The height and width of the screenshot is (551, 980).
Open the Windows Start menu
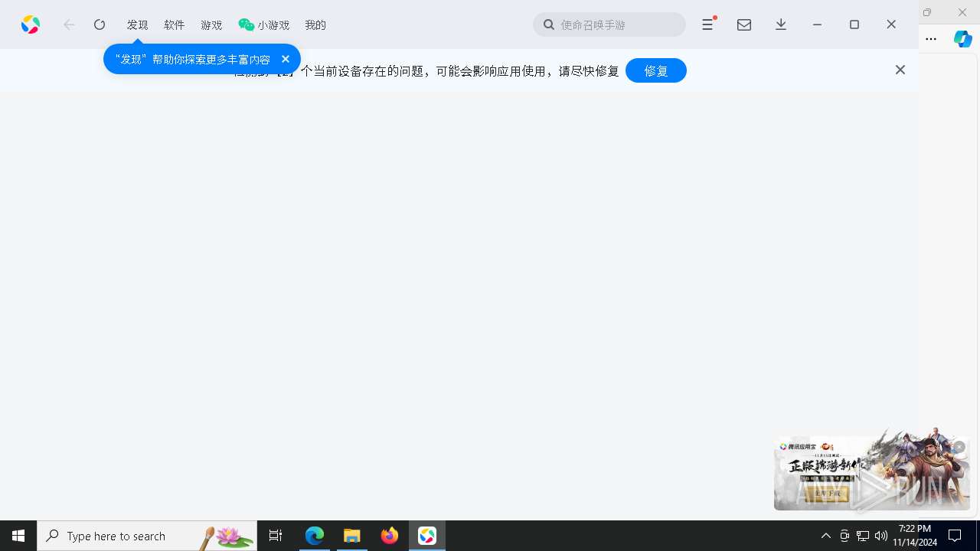coord(18,536)
